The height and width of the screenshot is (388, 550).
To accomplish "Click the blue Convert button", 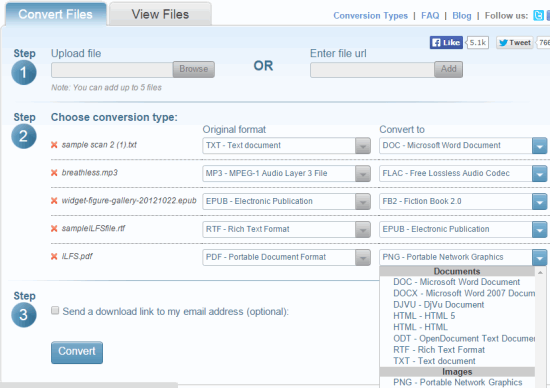I will point(77,352).
